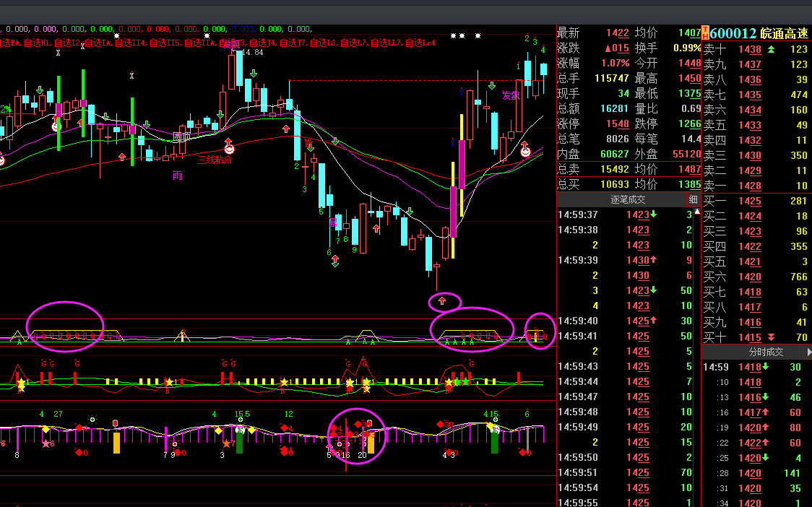Click the 卖五 price 1433

(x=750, y=125)
